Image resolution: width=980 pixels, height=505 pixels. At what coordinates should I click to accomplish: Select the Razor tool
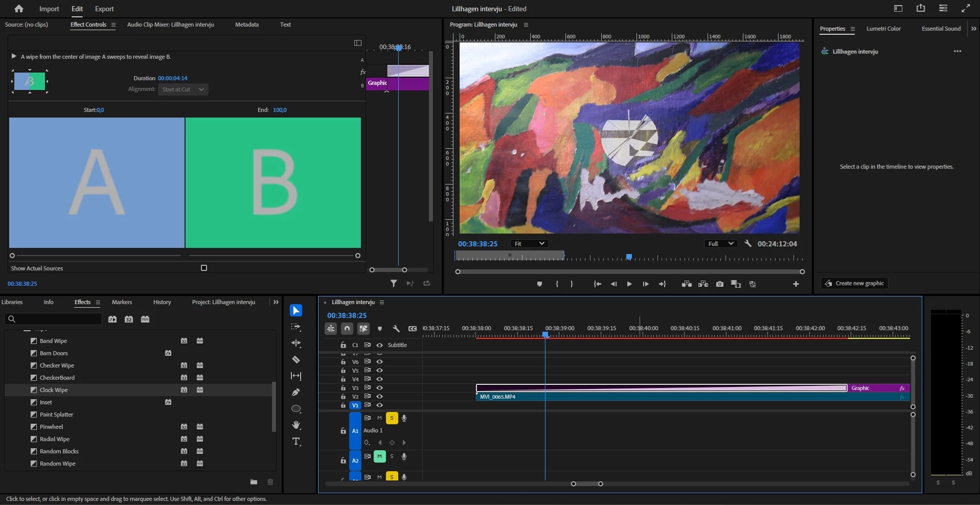(296, 359)
